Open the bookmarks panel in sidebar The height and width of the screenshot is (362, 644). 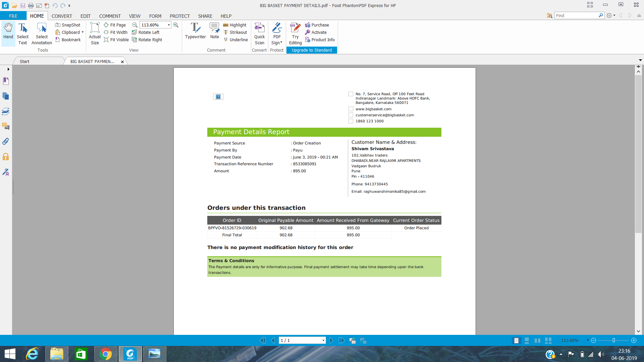(x=6, y=81)
